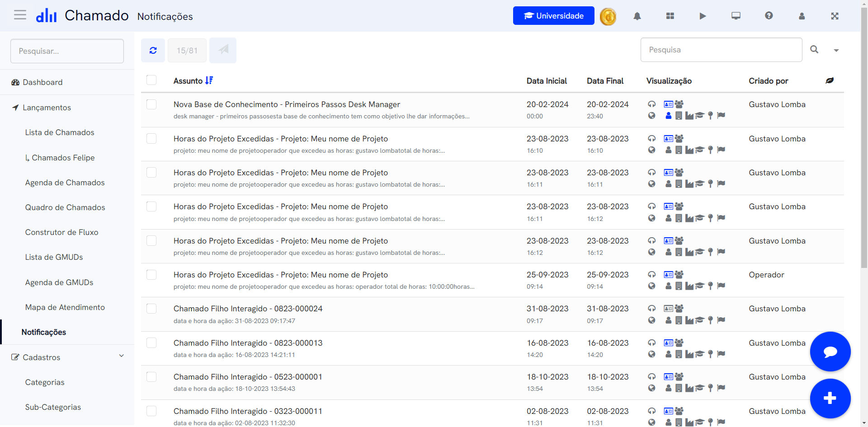Focus the sidebar Pesquisar field
The height and width of the screenshot is (427, 868).
point(67,51)
